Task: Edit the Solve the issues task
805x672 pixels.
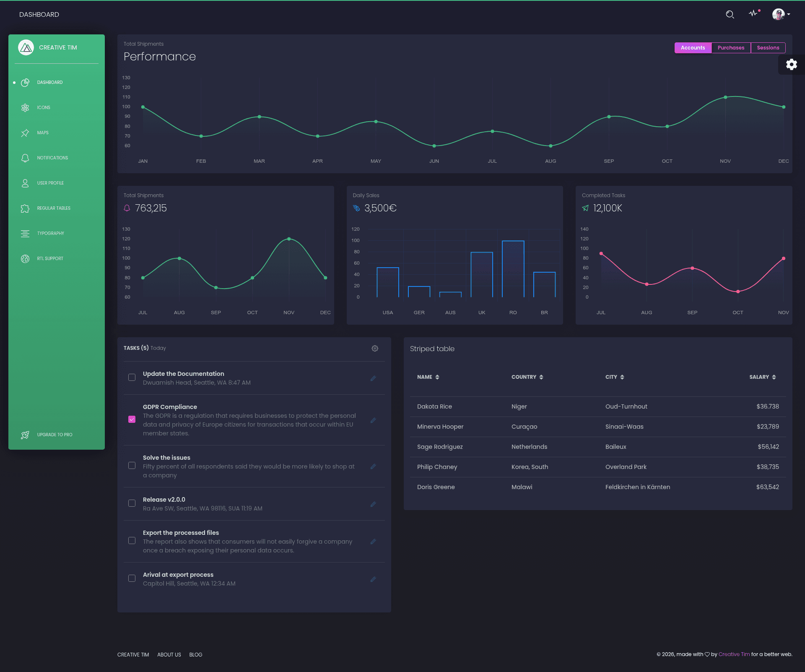Action: click(x=373, y=466)
